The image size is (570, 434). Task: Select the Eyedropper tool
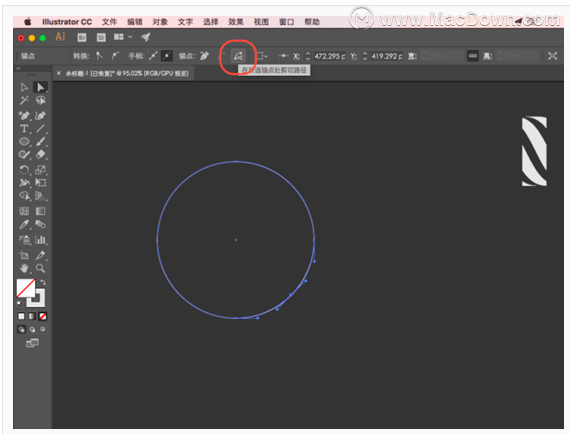(24, 224)
